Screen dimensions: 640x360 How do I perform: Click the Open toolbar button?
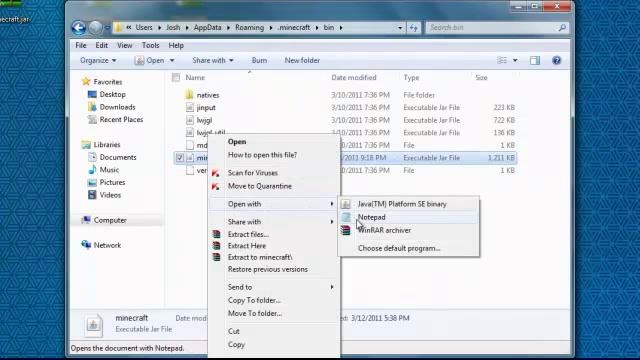(x=150, y=60)
